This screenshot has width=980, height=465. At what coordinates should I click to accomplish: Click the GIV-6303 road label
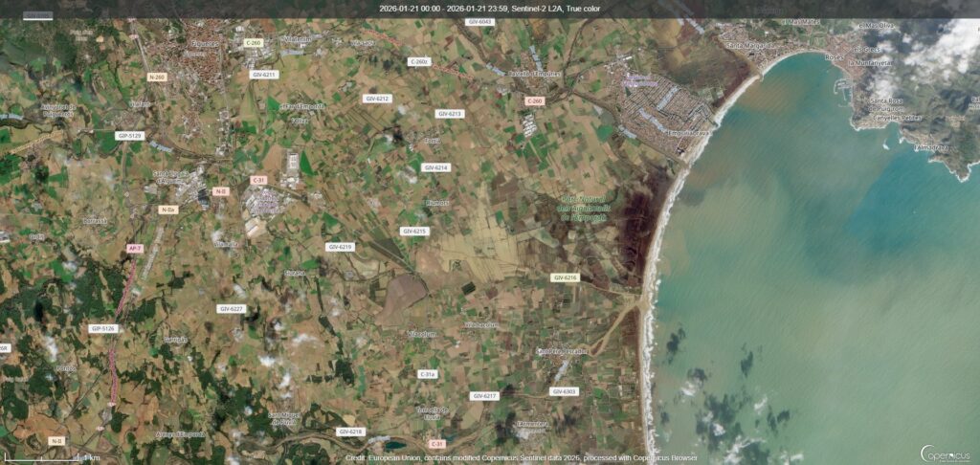click(564, 391)
